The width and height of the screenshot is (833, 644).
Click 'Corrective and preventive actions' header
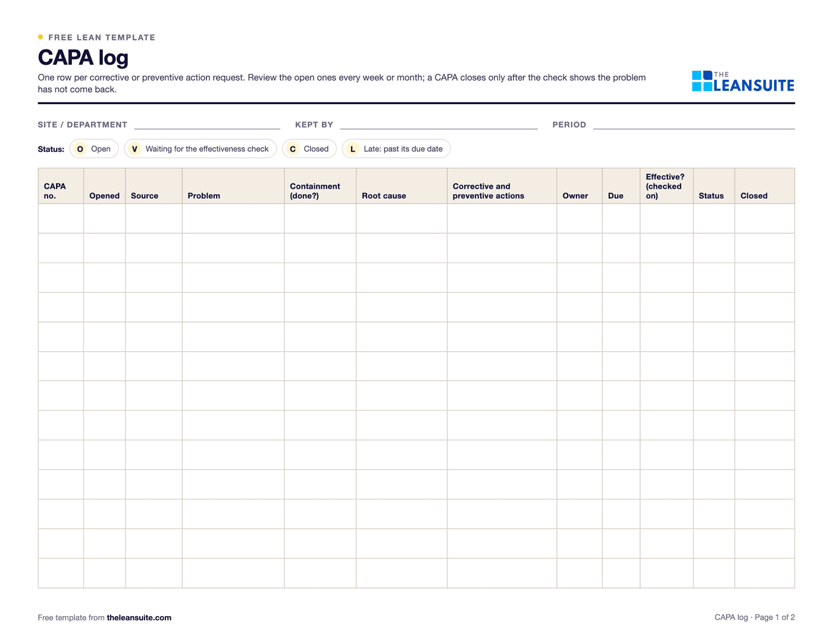click(x=502, y=186)
